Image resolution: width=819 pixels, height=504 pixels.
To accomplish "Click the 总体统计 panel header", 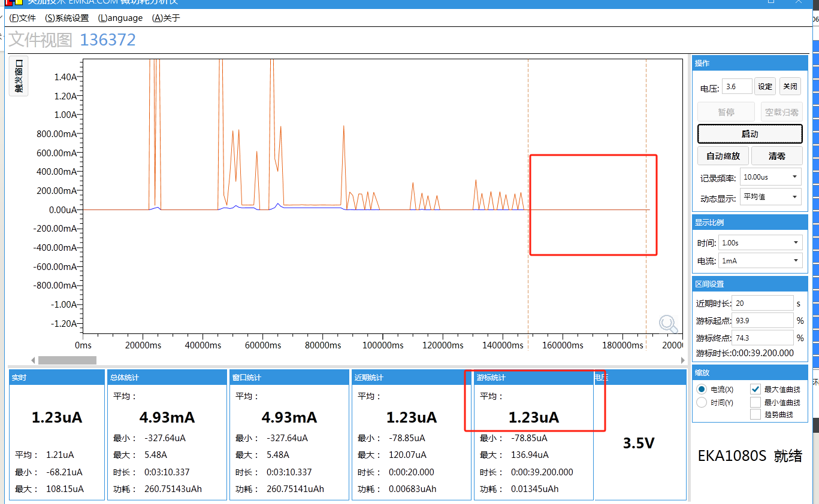I will point(167,378).
